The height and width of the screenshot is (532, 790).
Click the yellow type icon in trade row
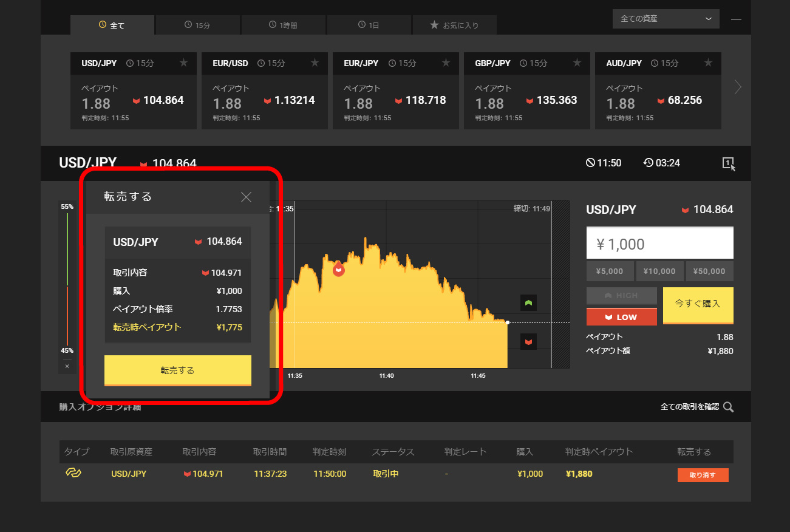click(73, 473)
